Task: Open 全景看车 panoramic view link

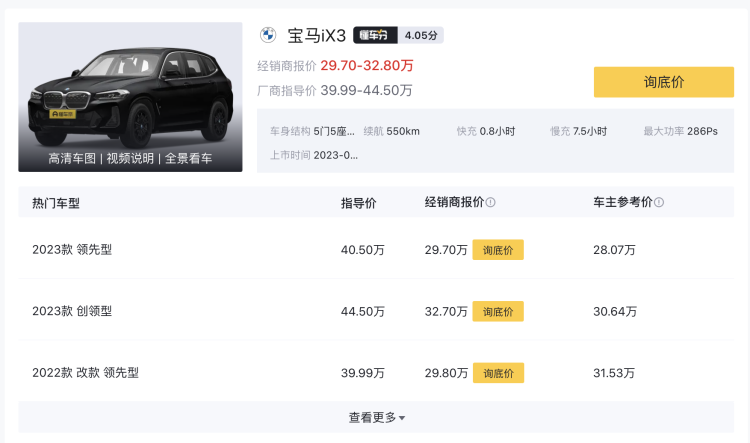Action: pos(188,158)
